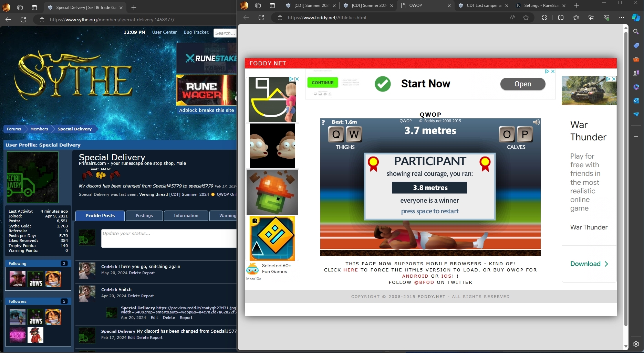
Task: Go back in the left Sythe browser window
Action: (8, 20)
